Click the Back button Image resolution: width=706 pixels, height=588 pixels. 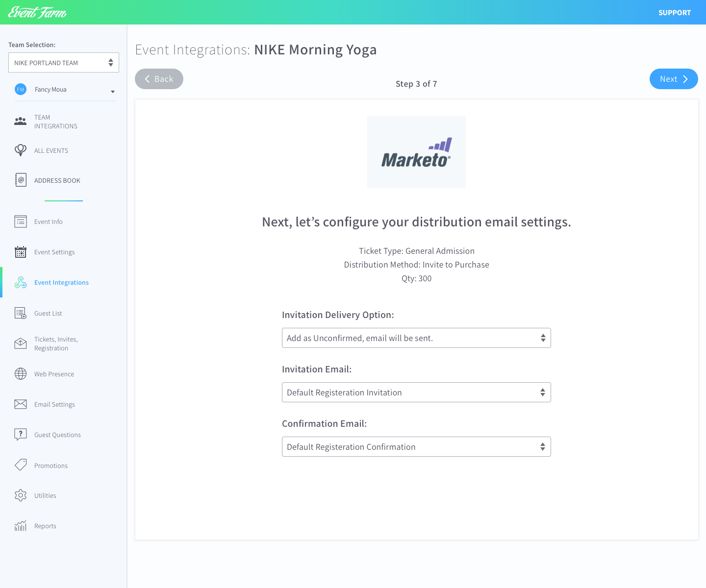click(x=159, y=79)
